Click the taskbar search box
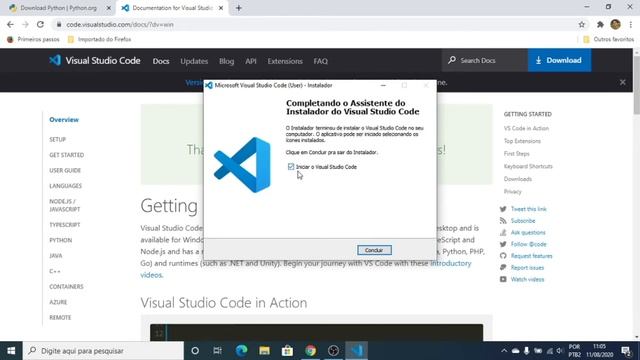This screenshot has width=640, height=360. [x=103, y=351]
